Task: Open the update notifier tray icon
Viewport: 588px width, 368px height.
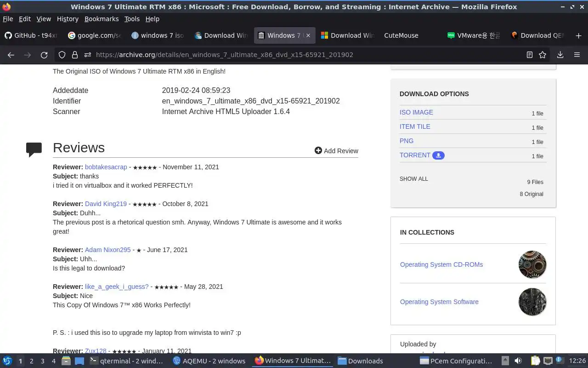Action: pyautogui.click(x=560, y=361)
